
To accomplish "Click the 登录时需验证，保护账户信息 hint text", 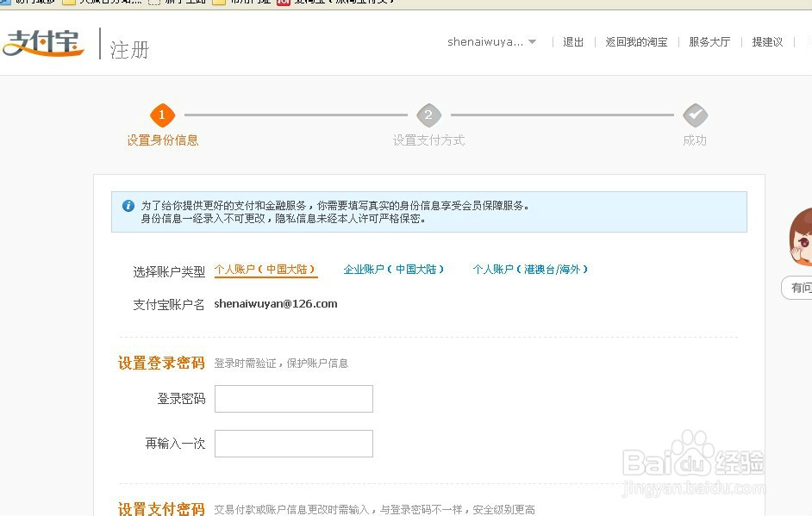I will coord(281,364).
